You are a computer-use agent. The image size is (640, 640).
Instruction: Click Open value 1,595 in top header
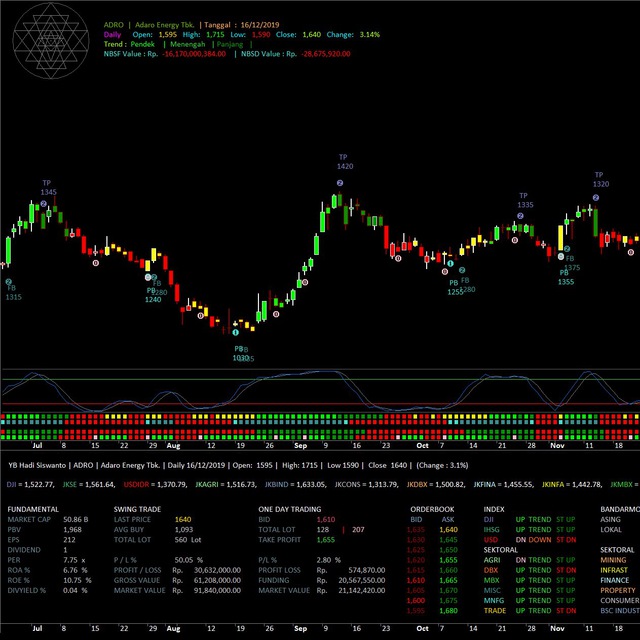coord(167,35)
